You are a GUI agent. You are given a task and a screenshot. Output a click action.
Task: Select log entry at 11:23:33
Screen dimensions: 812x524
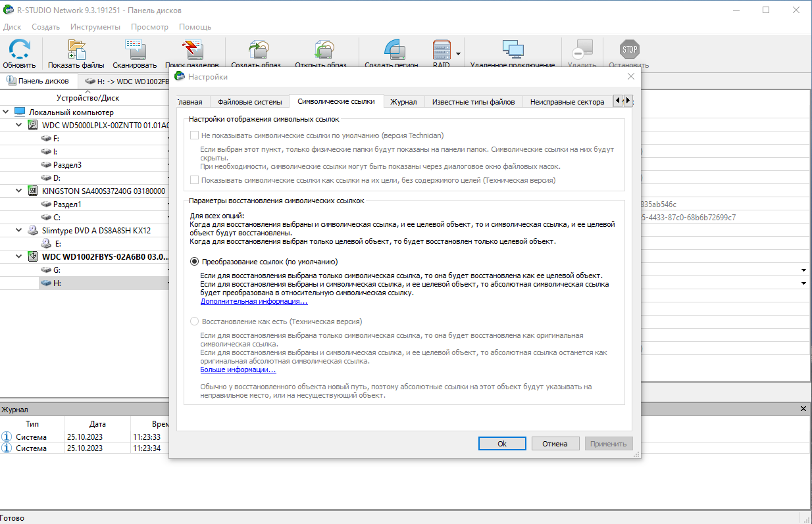[84, 437]
